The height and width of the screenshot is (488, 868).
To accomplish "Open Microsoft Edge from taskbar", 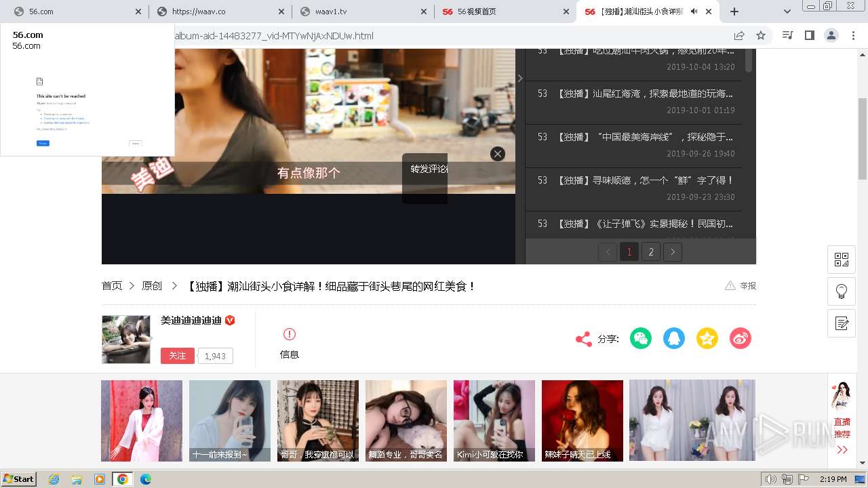I will point(145,479).
